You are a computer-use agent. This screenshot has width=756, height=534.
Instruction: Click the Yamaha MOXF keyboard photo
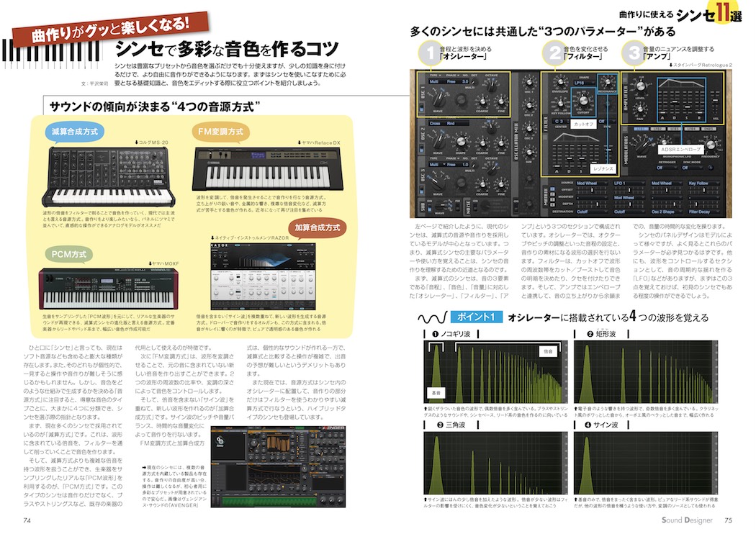[109, 289]
